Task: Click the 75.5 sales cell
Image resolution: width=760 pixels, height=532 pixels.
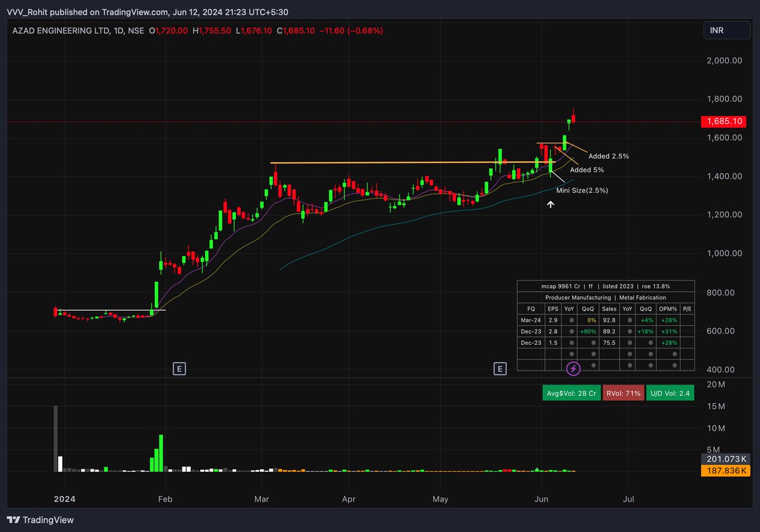Action: click(609, 343)
